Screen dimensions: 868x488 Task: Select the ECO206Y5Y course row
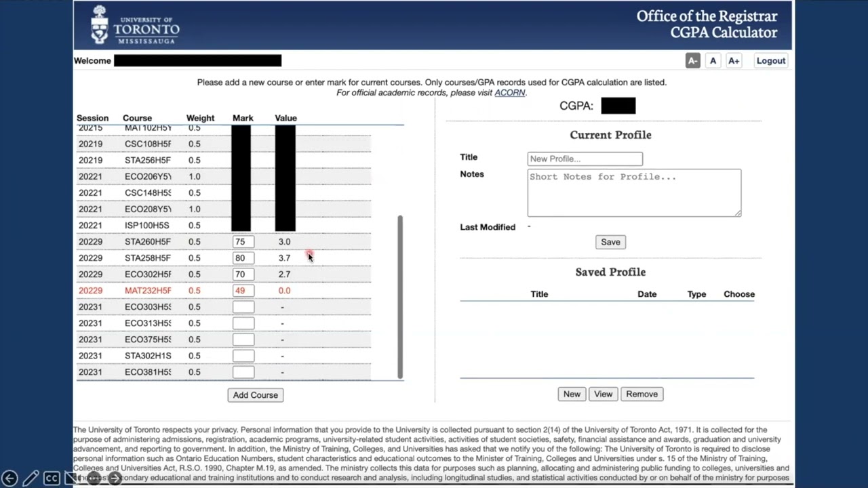click(x=224, y=176)
